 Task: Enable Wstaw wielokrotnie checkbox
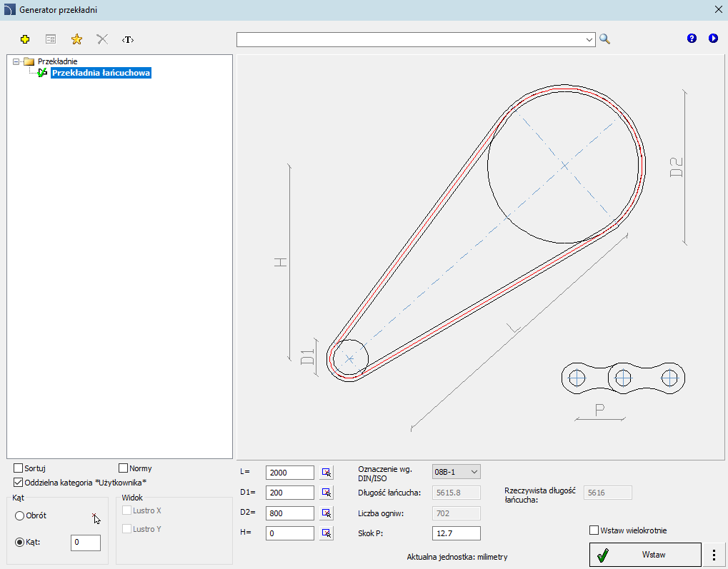594,530
